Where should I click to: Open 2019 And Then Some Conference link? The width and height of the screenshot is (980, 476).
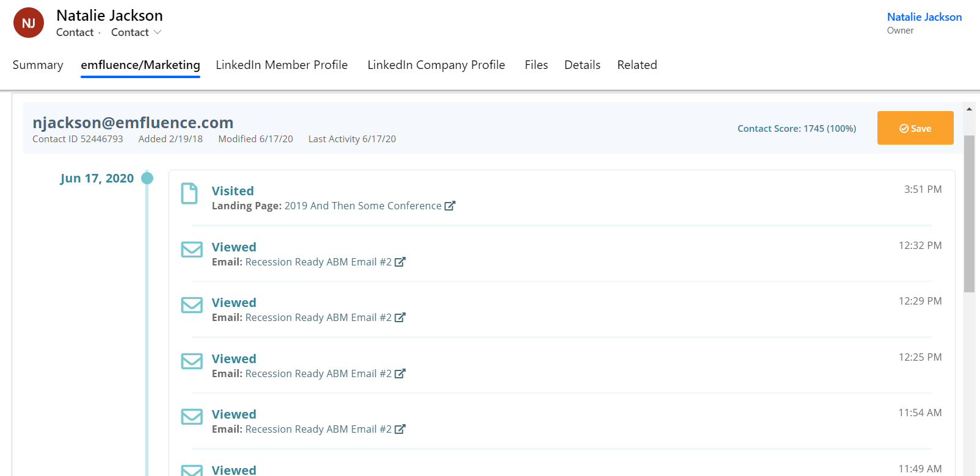363,206
